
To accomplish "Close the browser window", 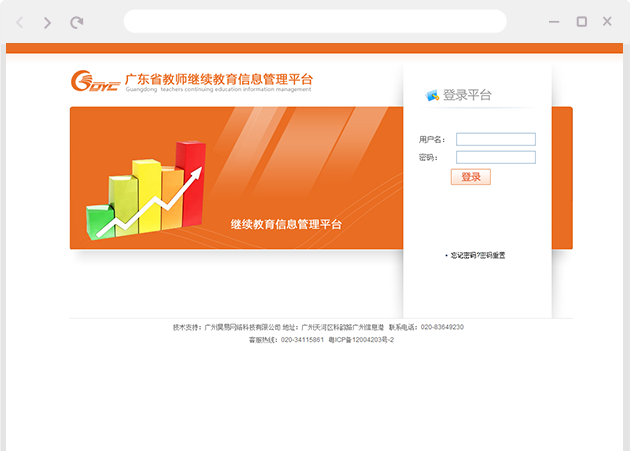I will [x=607, y=22].
